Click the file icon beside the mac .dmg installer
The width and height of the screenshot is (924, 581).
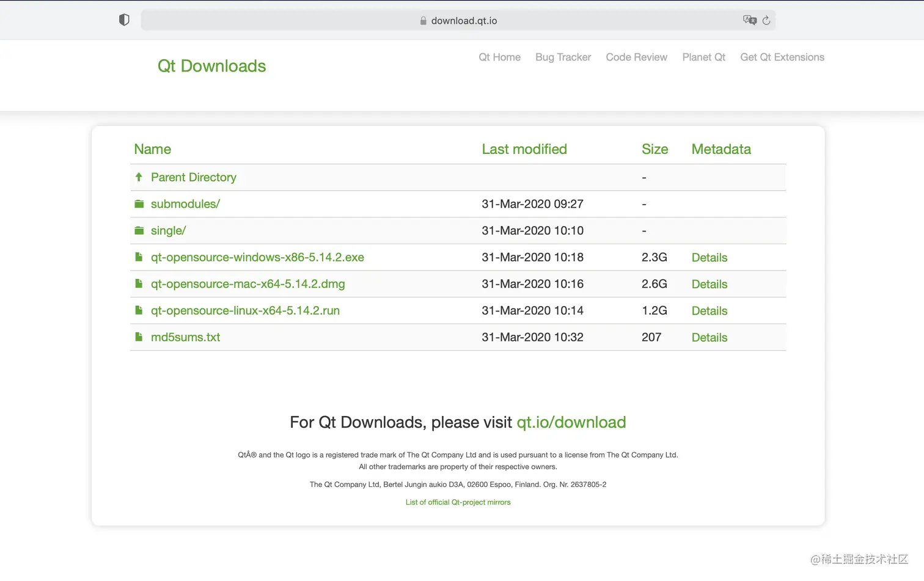click(139, 284)
